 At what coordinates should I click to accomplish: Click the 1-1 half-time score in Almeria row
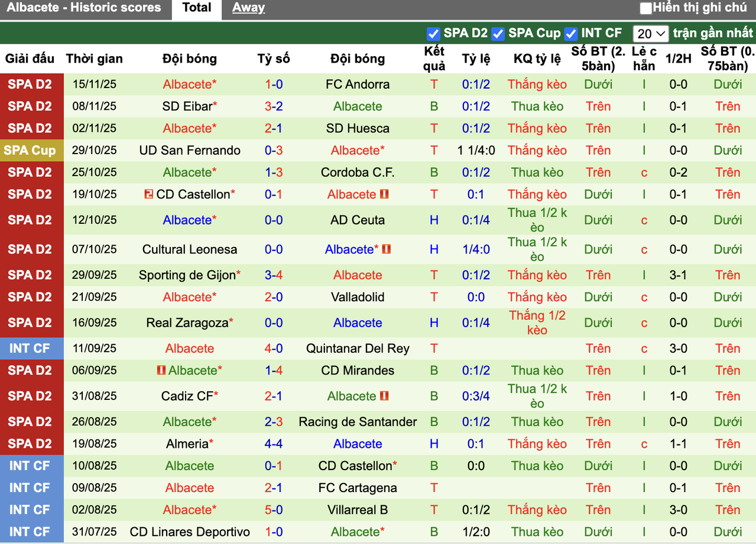coord(679,444)
